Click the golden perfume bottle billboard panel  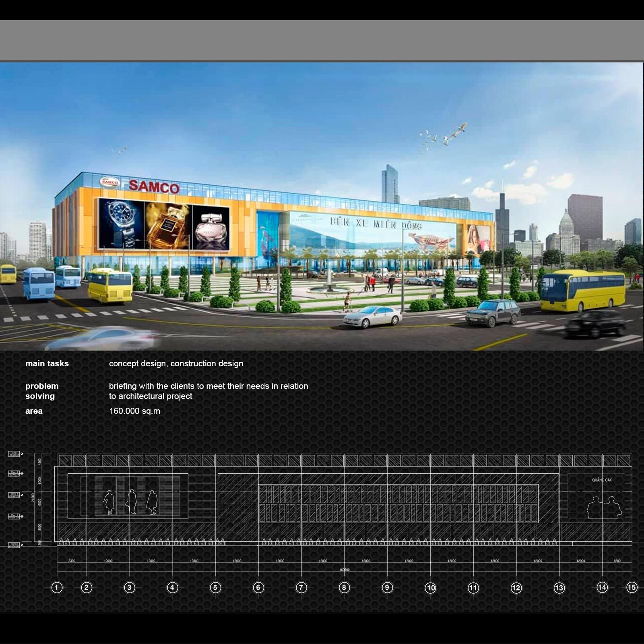[168, 226]
